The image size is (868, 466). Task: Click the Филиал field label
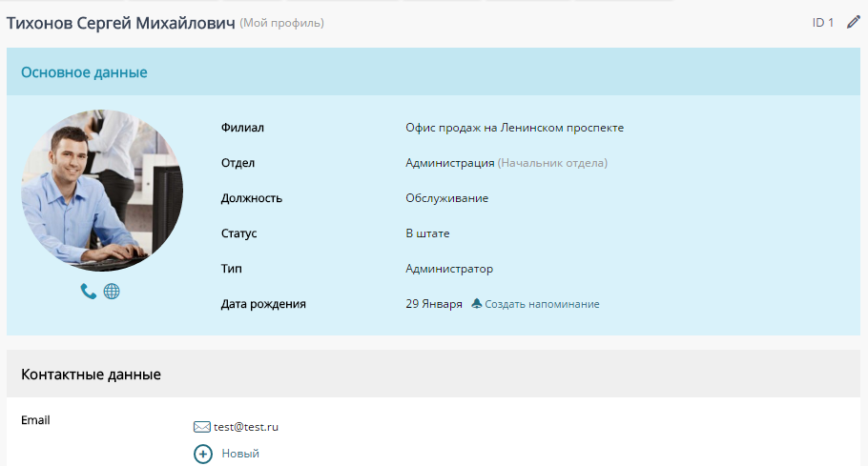tap(242, 128)
